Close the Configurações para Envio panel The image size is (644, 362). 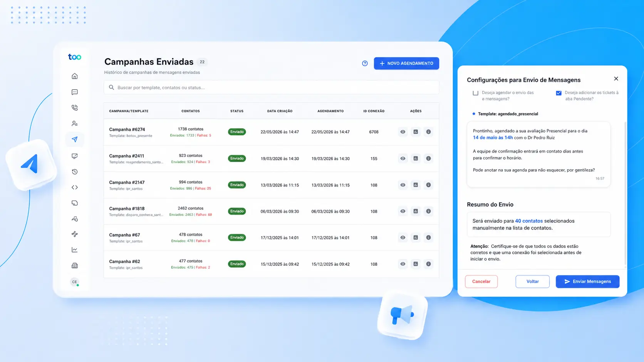coord(616,79)
